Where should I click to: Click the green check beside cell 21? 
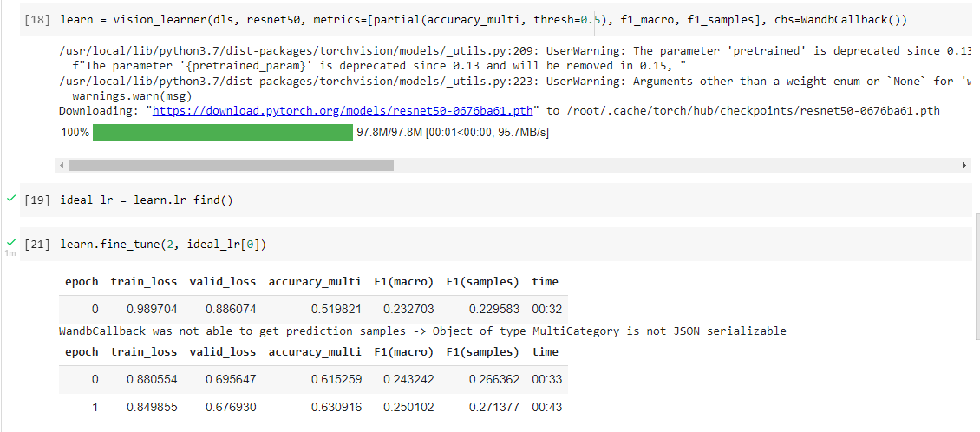(10, 243)
